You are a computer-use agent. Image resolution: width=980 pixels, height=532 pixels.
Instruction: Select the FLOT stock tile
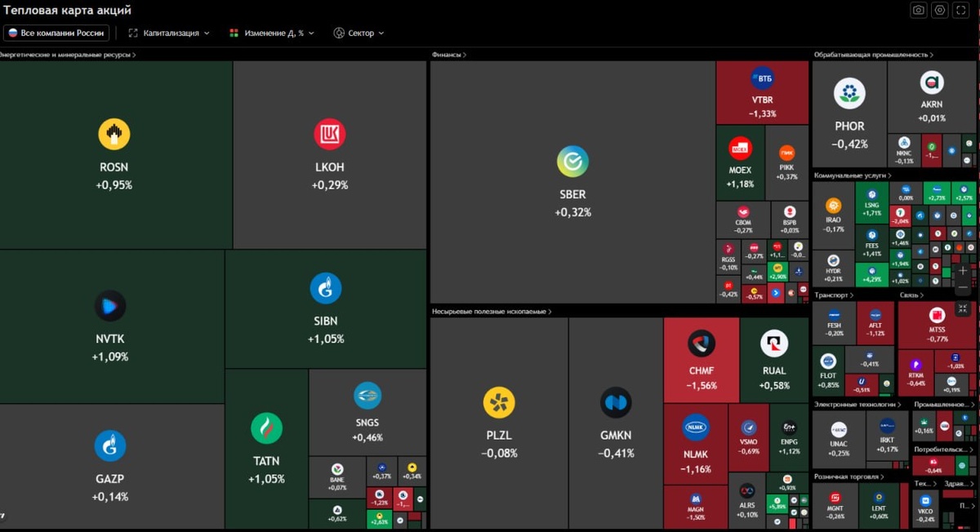[x=828, y=371]
